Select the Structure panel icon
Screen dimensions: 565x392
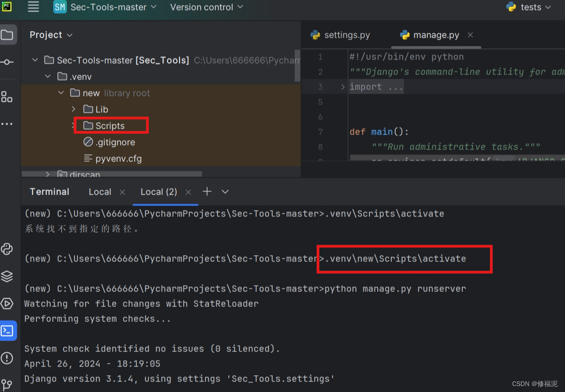tap(8, 96)
